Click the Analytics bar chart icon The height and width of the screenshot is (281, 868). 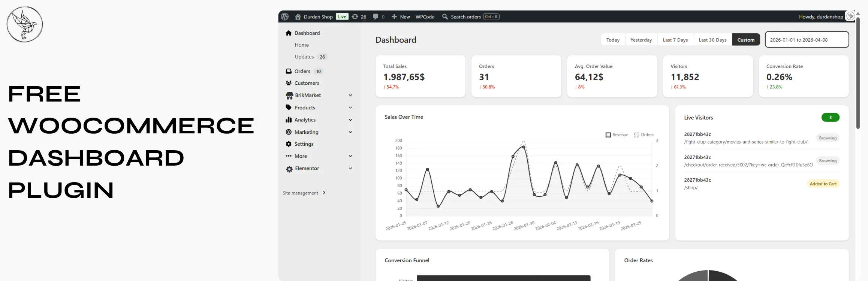(x=289, y=120)
